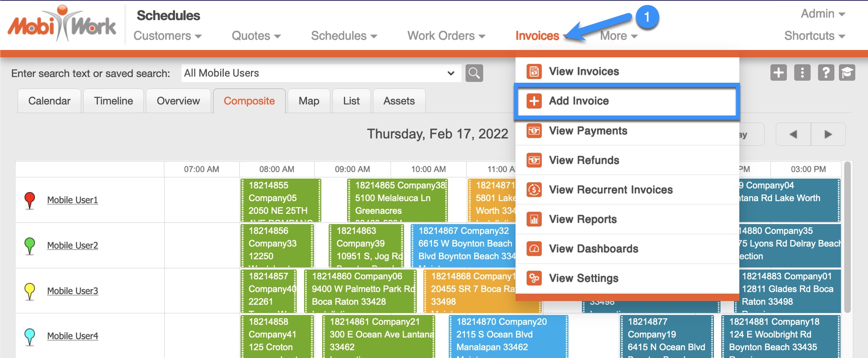868x358 pixels.
Task: Click the View Dashboards gauge icon
Action: point(534,249)
